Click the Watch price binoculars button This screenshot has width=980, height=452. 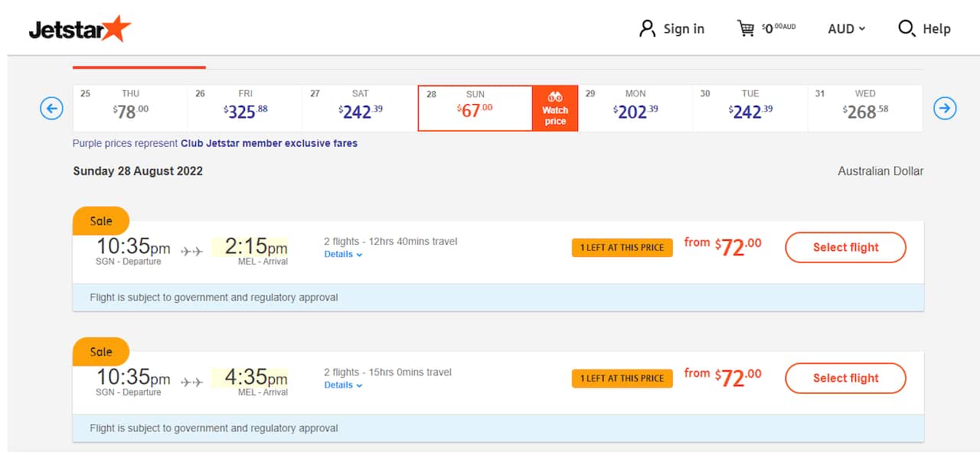(555, 109)
